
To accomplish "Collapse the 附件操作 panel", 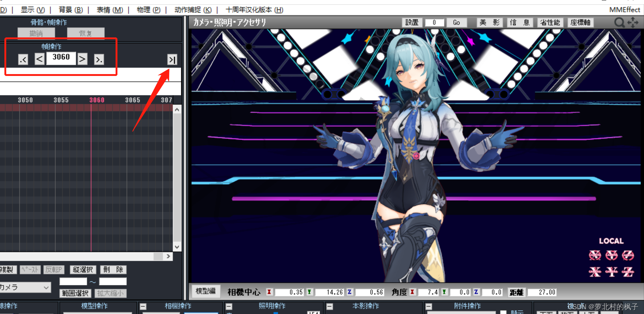I will coord(429,307).
